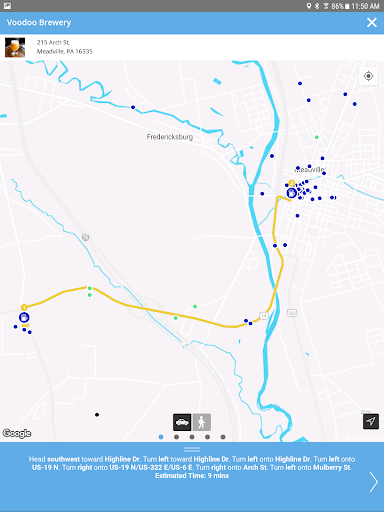The height and width of the screenshot is (512, 384).
Task: Tap the Estimated Time: 9 mins text
Action: click(192, 476)
